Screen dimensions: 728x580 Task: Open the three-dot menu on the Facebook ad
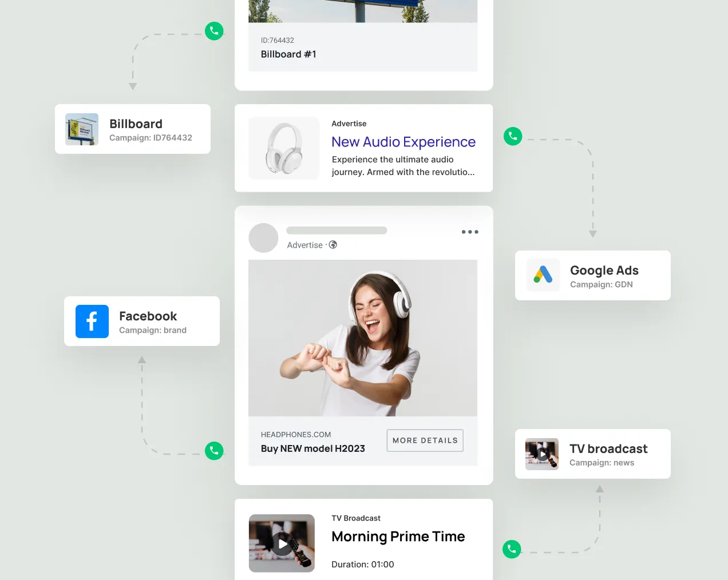coord(469,231)
